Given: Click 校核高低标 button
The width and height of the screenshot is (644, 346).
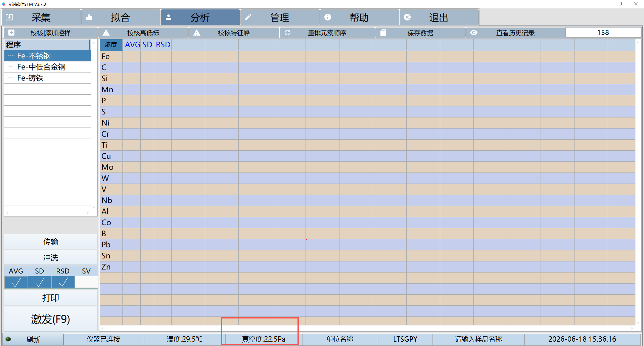Looking at the screenshot, I should point(143,33).
